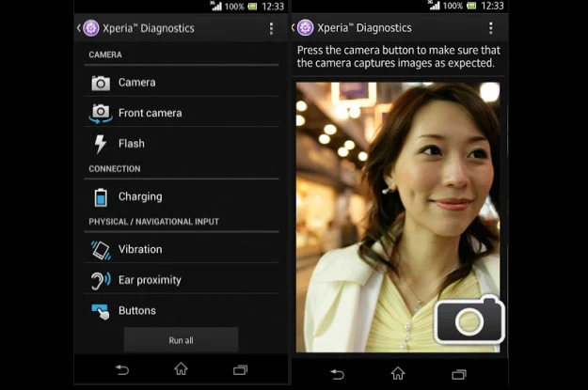
Task: Tap the Charging battery icon
Action: coord(101,197)
